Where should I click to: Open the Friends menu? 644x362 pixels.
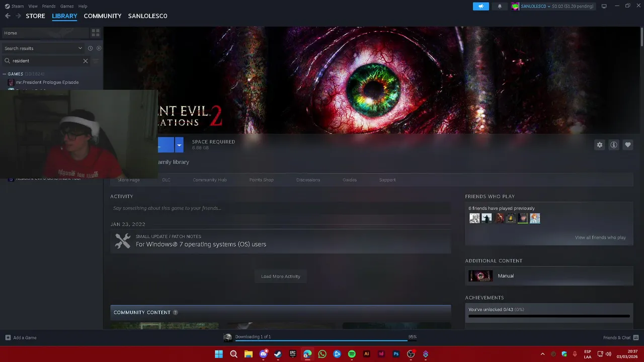click(49, 6)
